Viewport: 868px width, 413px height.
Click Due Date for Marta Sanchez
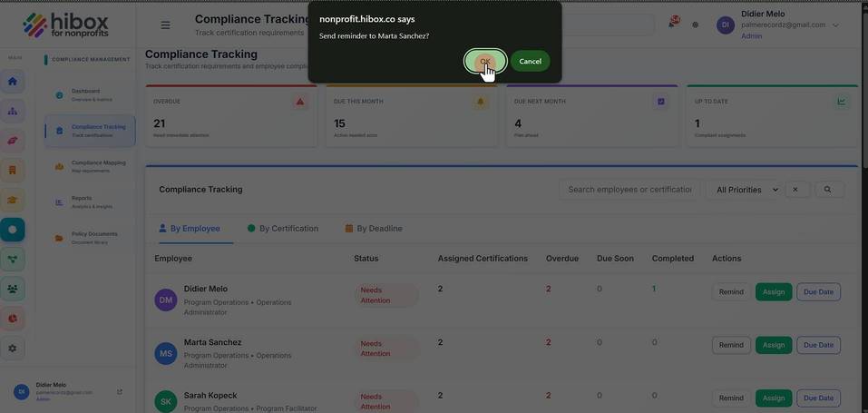818,345
